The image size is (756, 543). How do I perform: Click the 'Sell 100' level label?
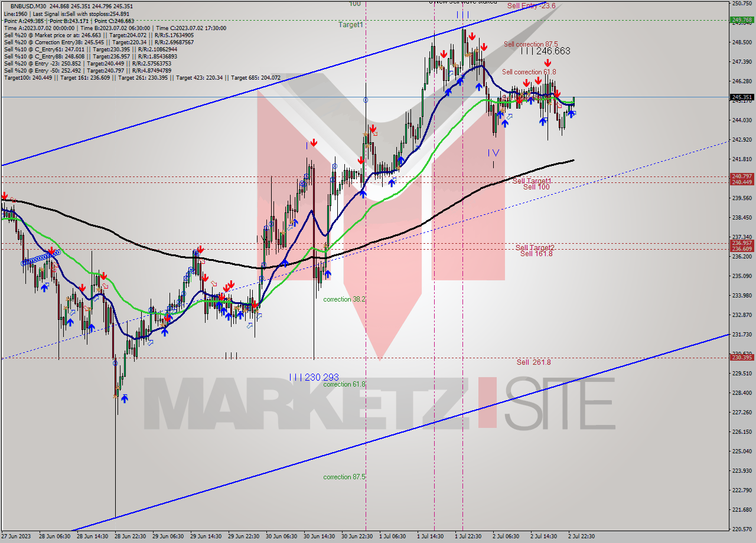pos(536,187)
